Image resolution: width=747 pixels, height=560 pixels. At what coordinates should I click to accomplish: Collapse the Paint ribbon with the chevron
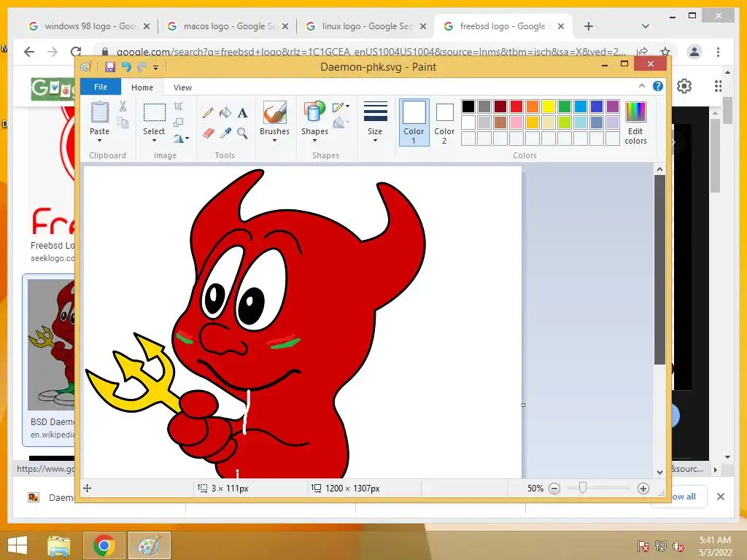point(642,86)
